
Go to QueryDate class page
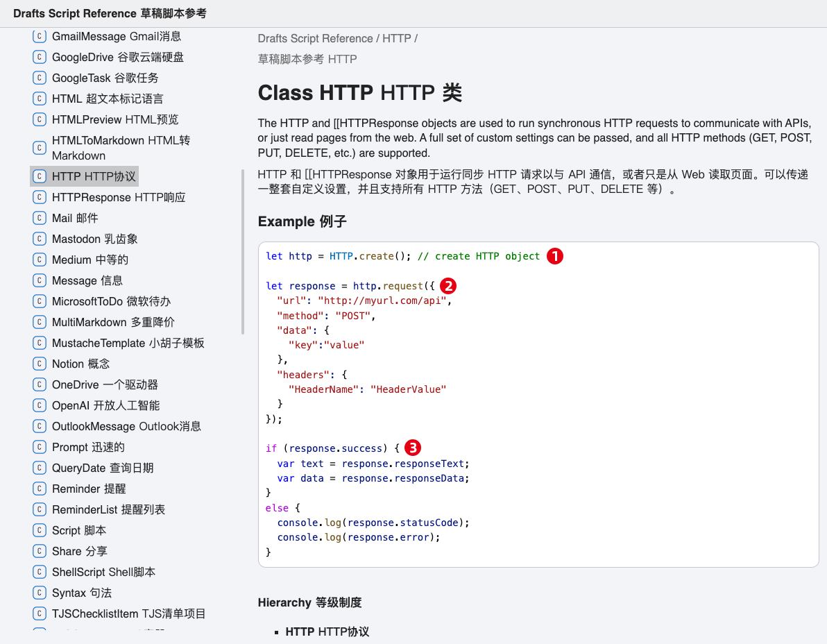[x=102, y=468]
